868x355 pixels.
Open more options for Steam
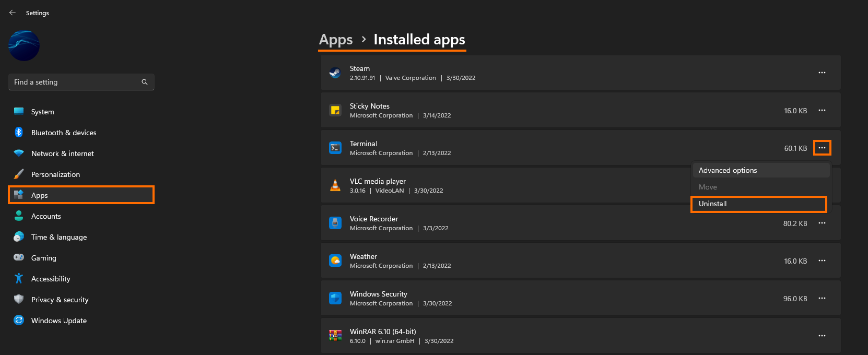[822, 73]
